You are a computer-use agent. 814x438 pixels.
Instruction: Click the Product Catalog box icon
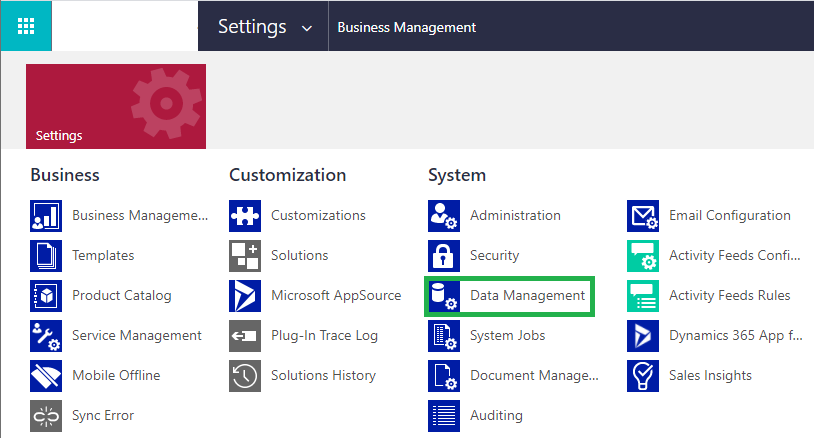point(46,296)
